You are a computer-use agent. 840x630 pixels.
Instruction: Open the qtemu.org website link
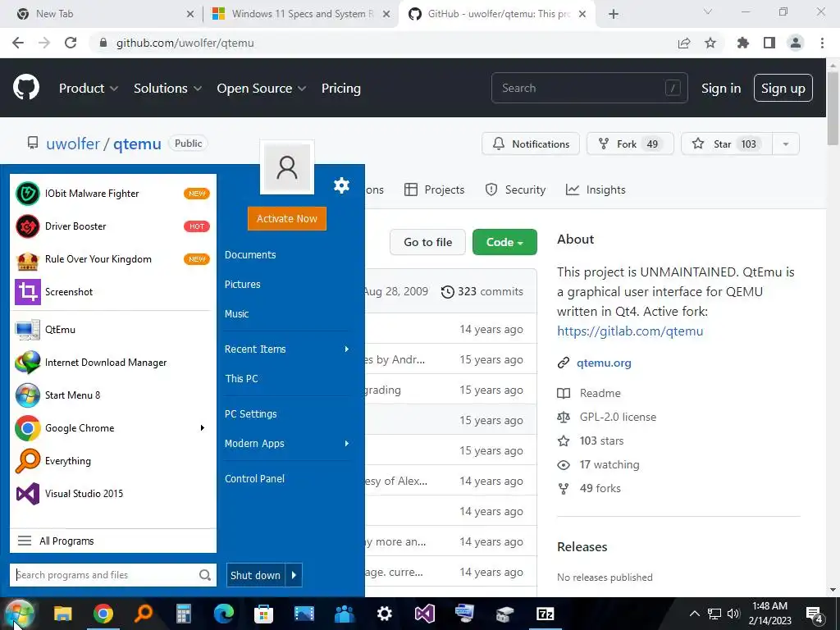click(x=604, y=363)
